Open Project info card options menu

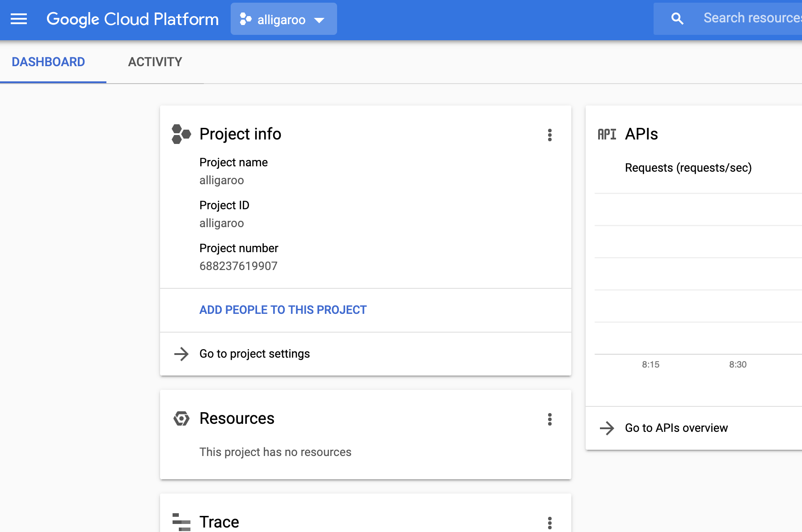pos(550,135)
